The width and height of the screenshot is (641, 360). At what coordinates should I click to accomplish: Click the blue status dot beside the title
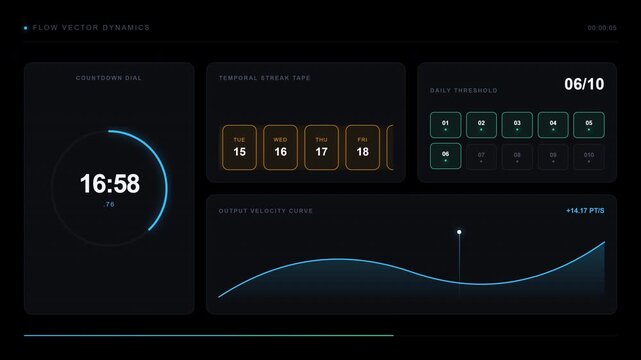tap(25, 28)
